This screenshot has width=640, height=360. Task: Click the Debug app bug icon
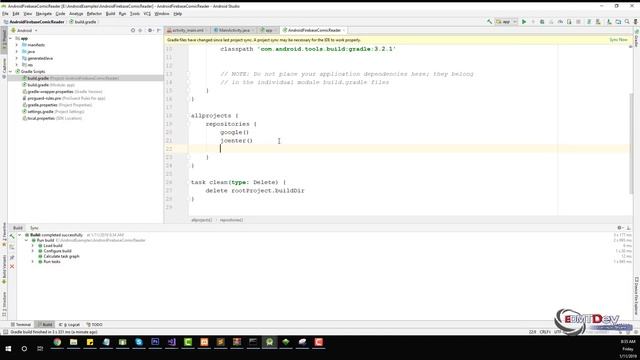(542, 22)
